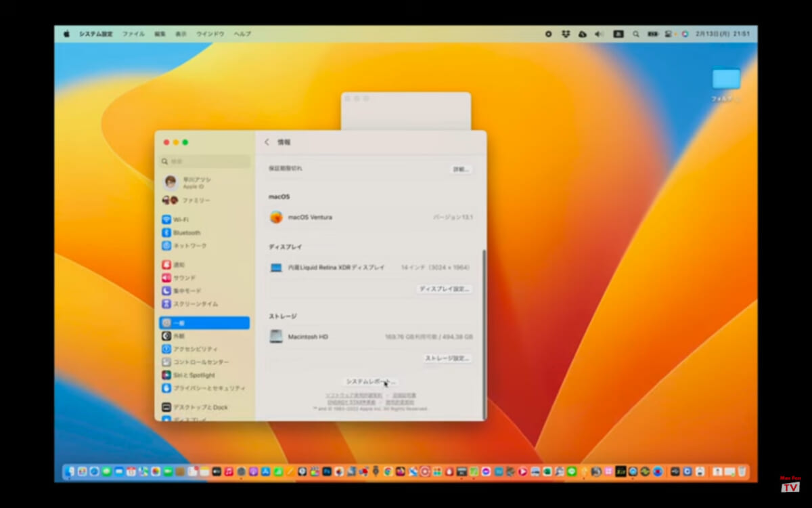
Task: Go back using the chevron beside 情報
Action: pyautogui.click(x=267, y=142)
